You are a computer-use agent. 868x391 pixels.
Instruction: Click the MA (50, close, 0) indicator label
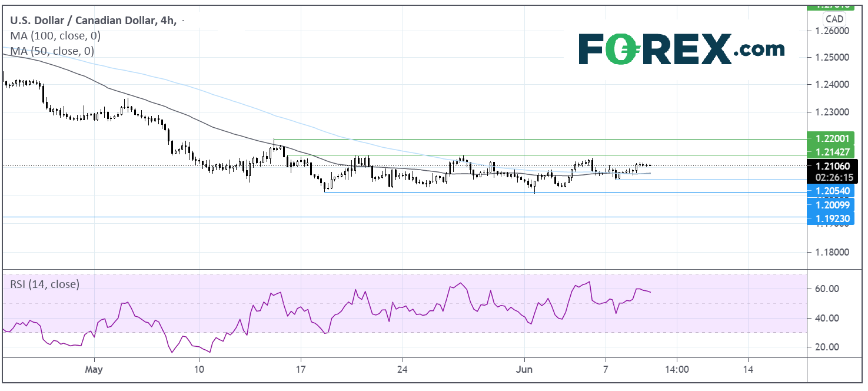[52, 51]
